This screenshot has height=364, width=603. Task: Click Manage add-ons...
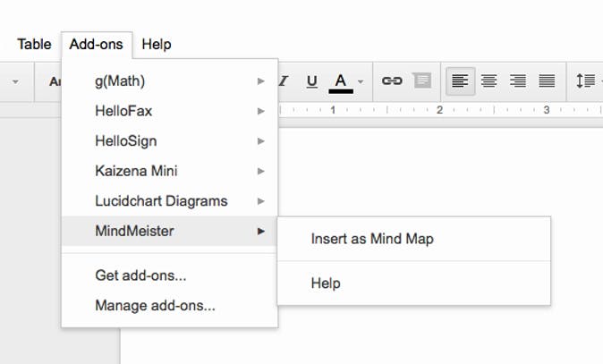[x=155, y=305]
